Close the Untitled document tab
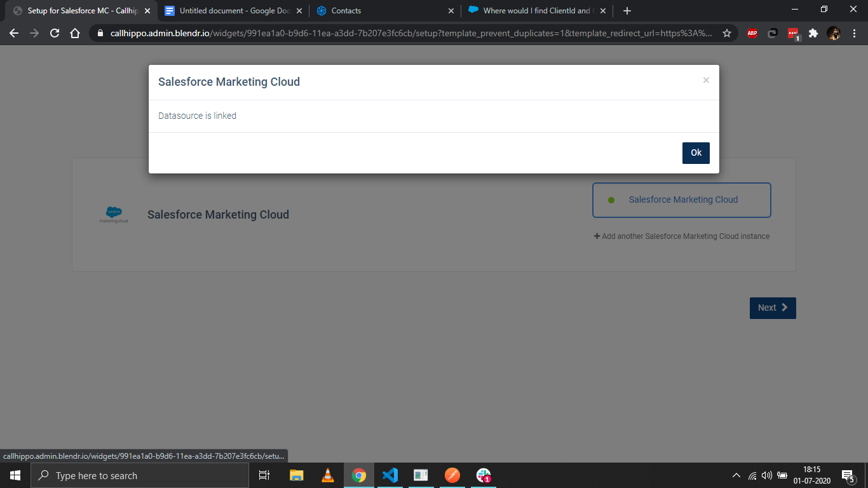 (x=299, y=11)
